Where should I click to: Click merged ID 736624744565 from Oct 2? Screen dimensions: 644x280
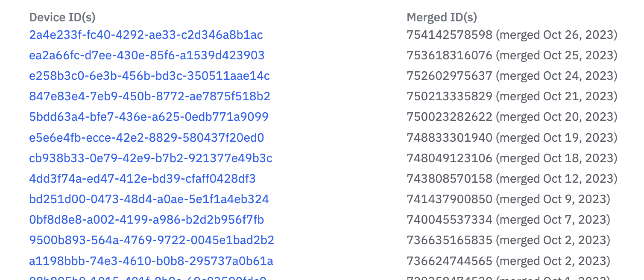[509, 261]
